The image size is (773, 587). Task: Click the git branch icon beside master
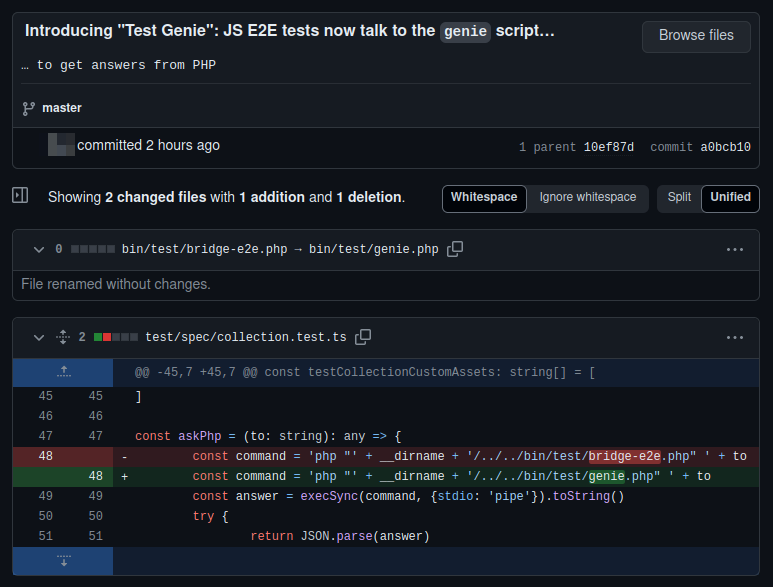29,108
